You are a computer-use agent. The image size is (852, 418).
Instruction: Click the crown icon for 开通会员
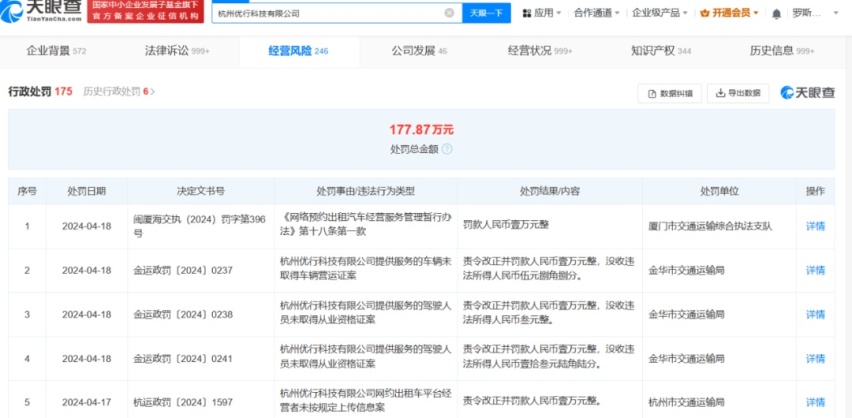point(705,13)
